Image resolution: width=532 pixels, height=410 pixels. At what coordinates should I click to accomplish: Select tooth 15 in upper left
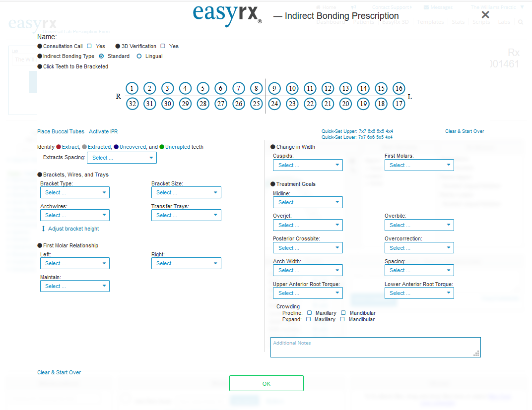click(x=381, y=88)
